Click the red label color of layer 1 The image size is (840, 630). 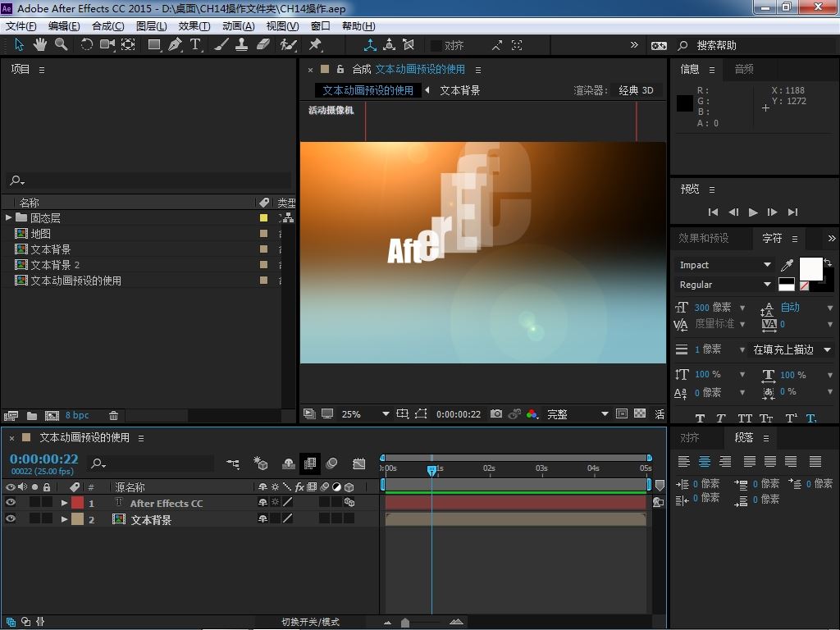[78, 503]
